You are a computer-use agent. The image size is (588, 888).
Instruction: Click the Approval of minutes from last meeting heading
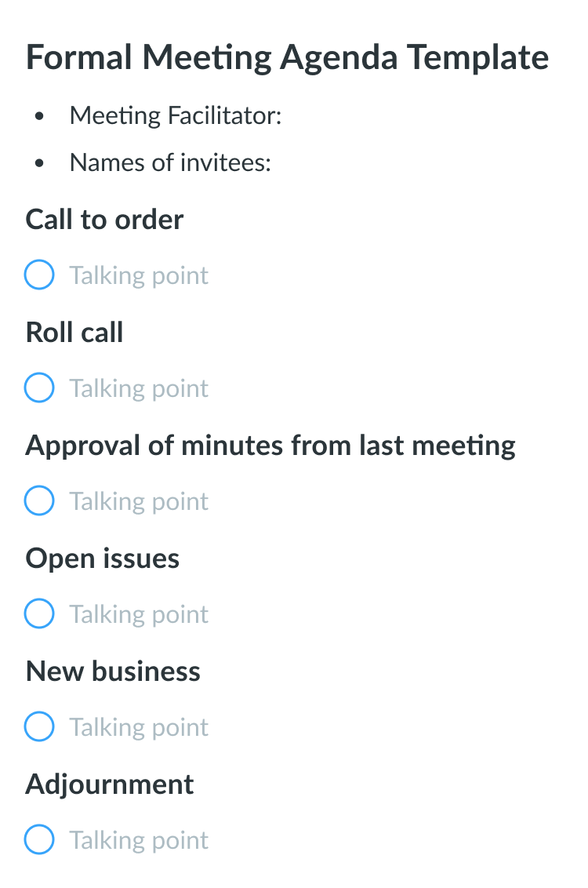270,446
